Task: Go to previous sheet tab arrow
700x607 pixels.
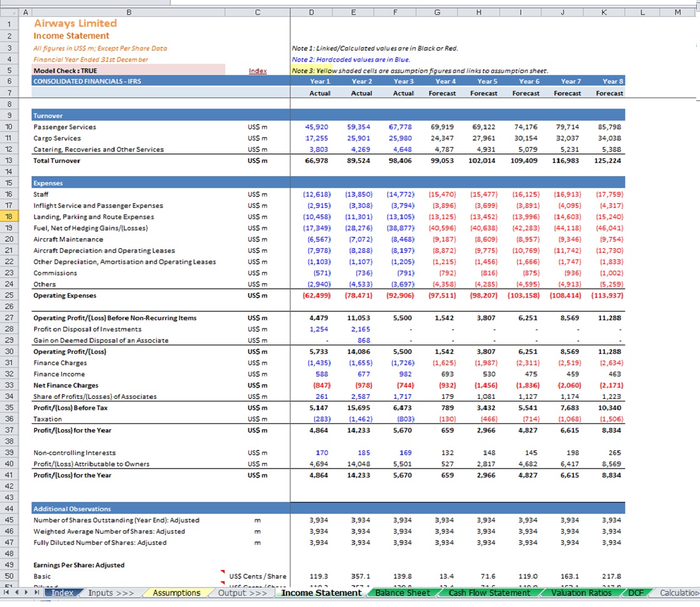Action: (16, 592)
